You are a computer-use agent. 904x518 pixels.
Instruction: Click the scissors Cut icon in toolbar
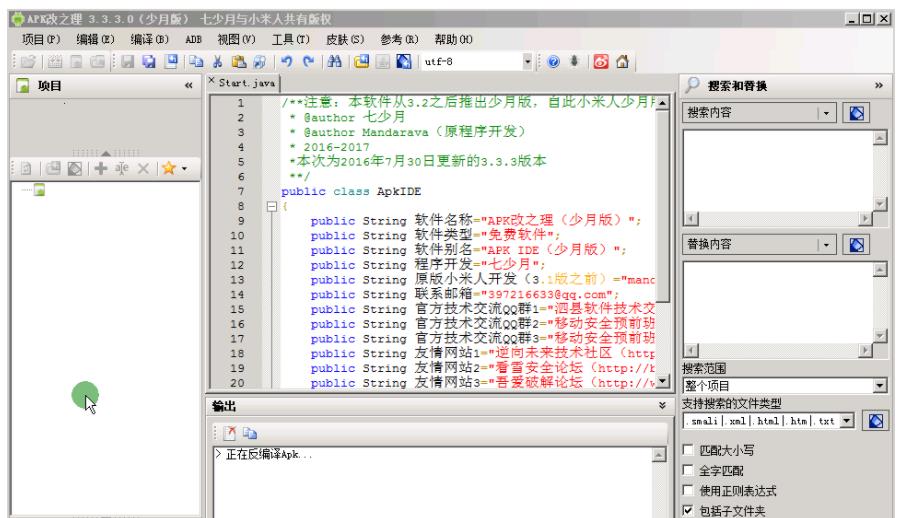pyautogui.click(x=217, y=62)
